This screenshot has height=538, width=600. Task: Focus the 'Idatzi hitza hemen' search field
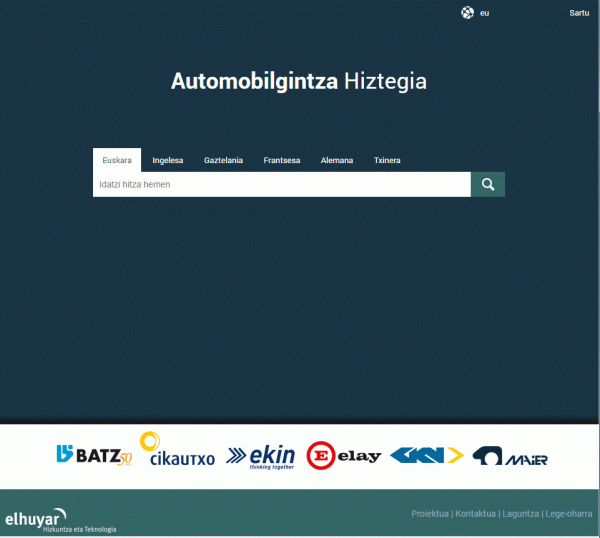point(281,184)
